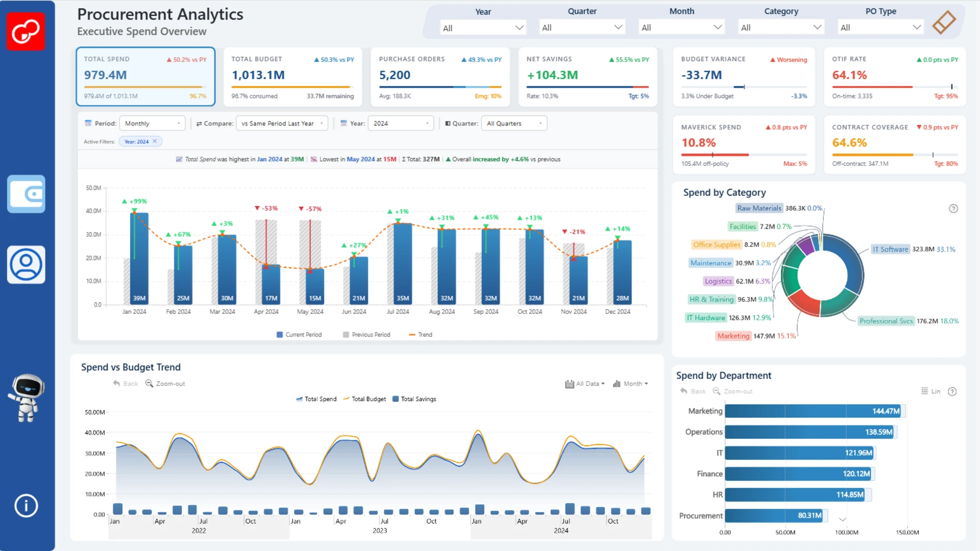The width and height of the screenshot is (980, 551).
Task: Click the Operations department bar 138.59M
Action: (810, 432)
